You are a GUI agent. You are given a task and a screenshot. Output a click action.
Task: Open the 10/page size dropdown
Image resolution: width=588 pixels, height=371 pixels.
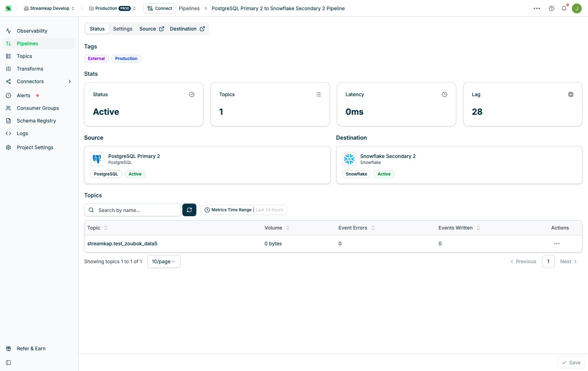pos(164,261)
